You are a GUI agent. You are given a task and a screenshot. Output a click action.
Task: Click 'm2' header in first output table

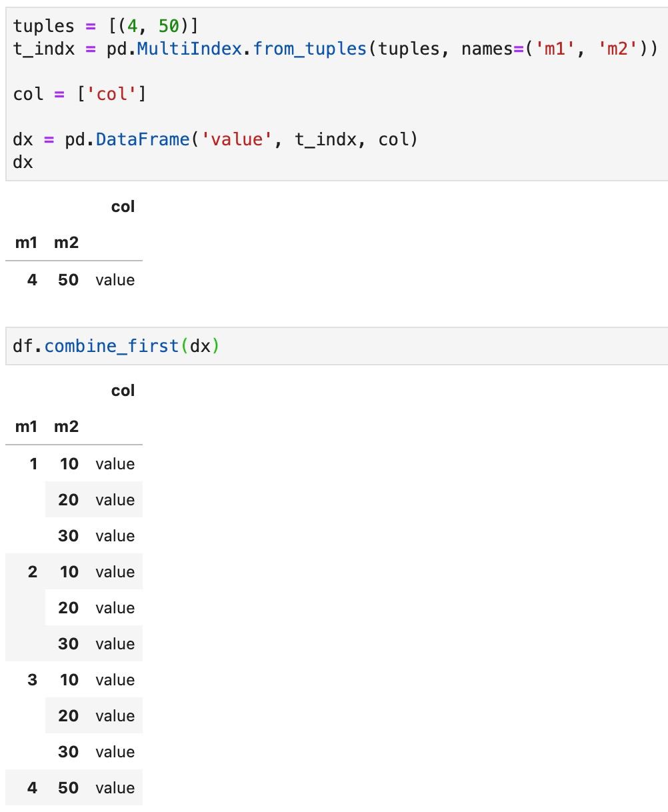click(66, 243)
